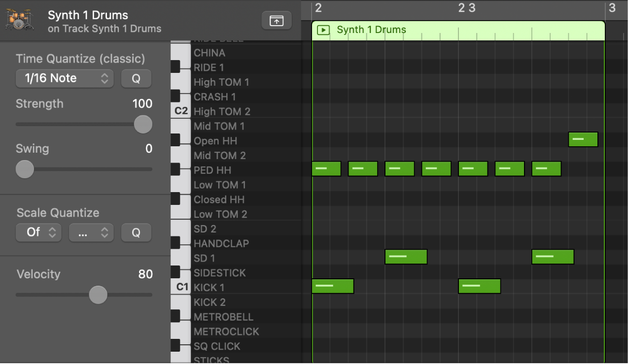
Task: Select the first KICK 1 note
Action: point(333,286)
